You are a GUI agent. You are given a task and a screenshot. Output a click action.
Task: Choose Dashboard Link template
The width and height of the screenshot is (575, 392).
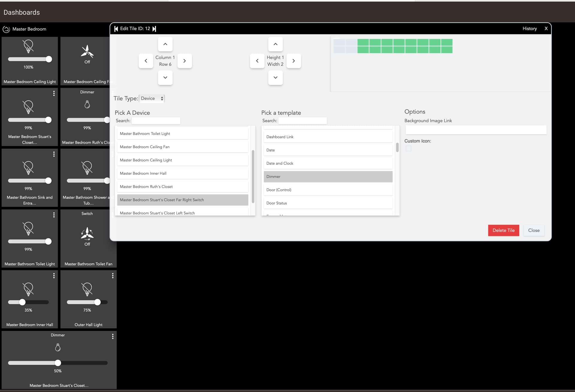pos(328,137)
